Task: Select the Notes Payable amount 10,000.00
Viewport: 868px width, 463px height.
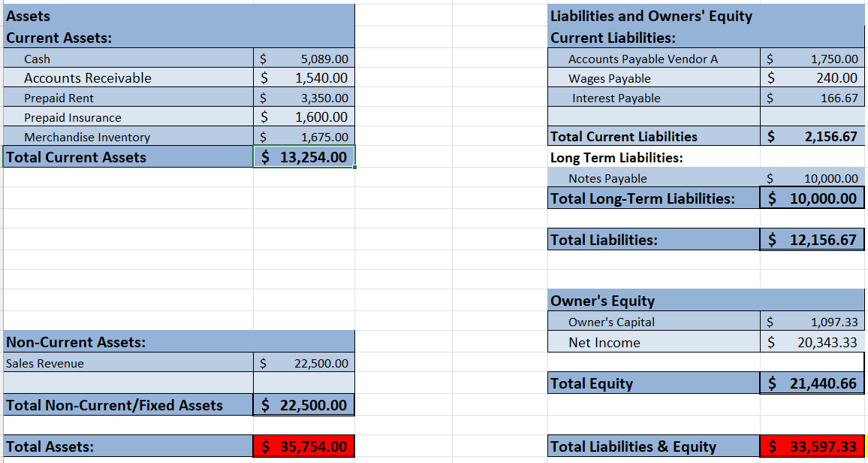Action: (x=812, y=178)
